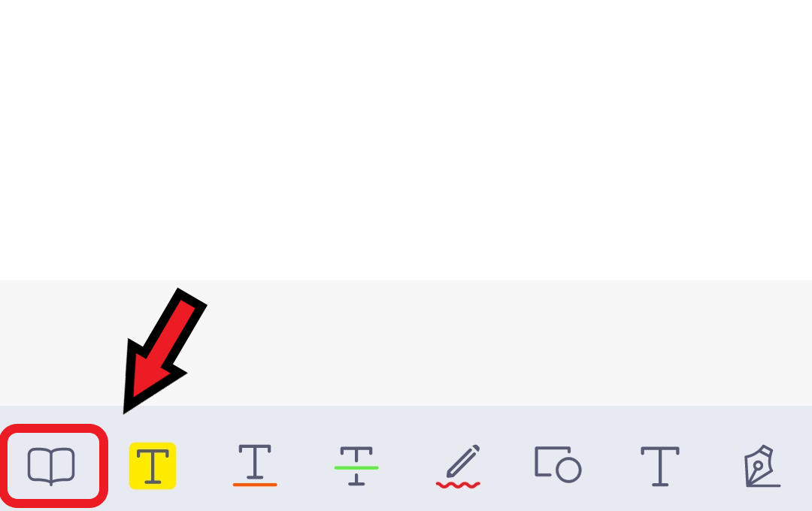
Task: Choose the fountain pen signature tool
Action: click(762, 466)
